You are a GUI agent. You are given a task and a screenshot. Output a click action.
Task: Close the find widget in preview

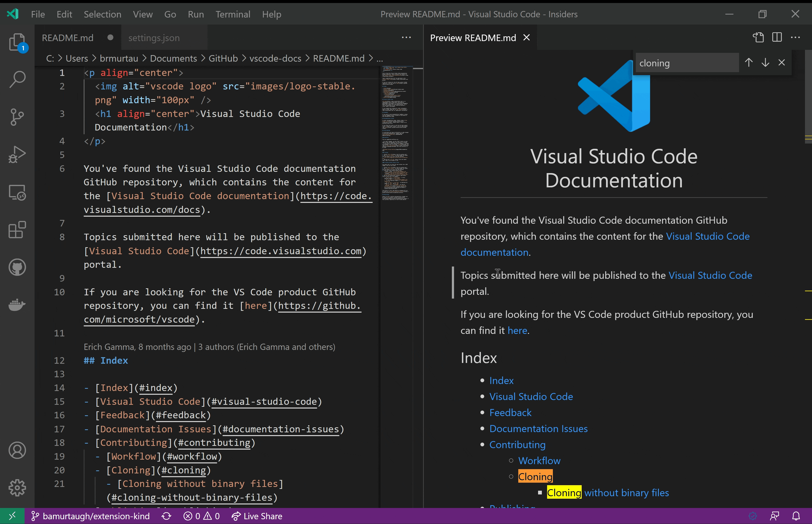[x=782, y=63]
